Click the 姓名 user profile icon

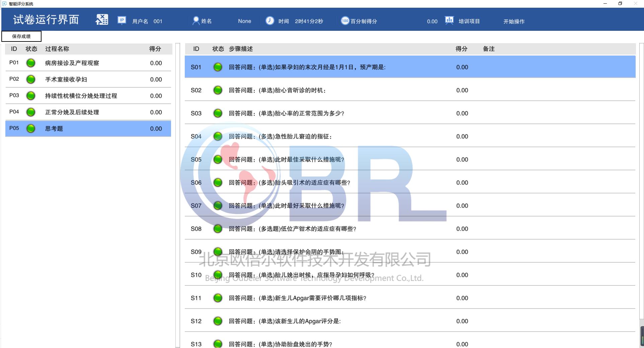(195, 20)
